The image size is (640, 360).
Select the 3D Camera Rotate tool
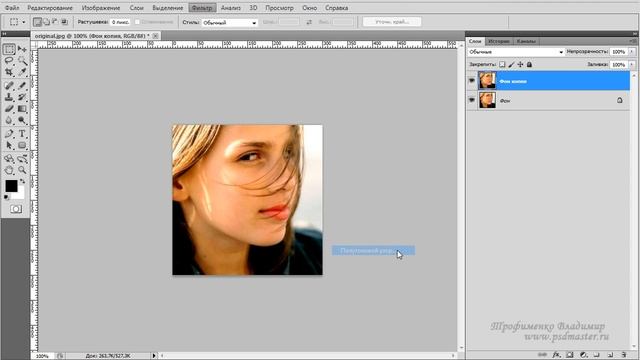22,159
